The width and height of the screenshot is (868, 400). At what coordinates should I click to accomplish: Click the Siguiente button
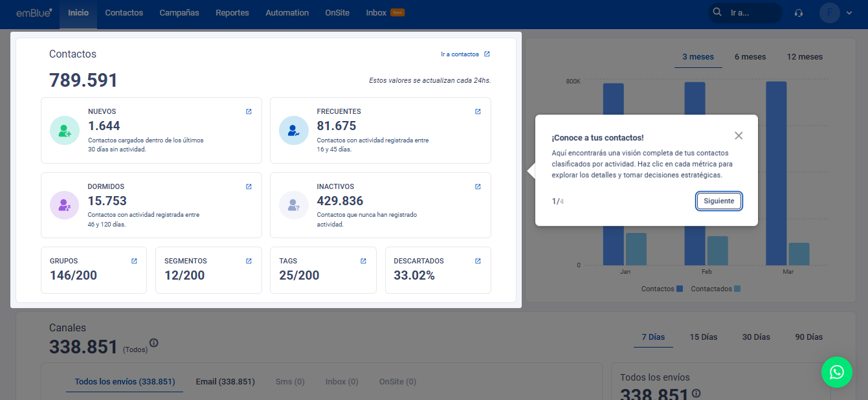[x=719, y=201]
